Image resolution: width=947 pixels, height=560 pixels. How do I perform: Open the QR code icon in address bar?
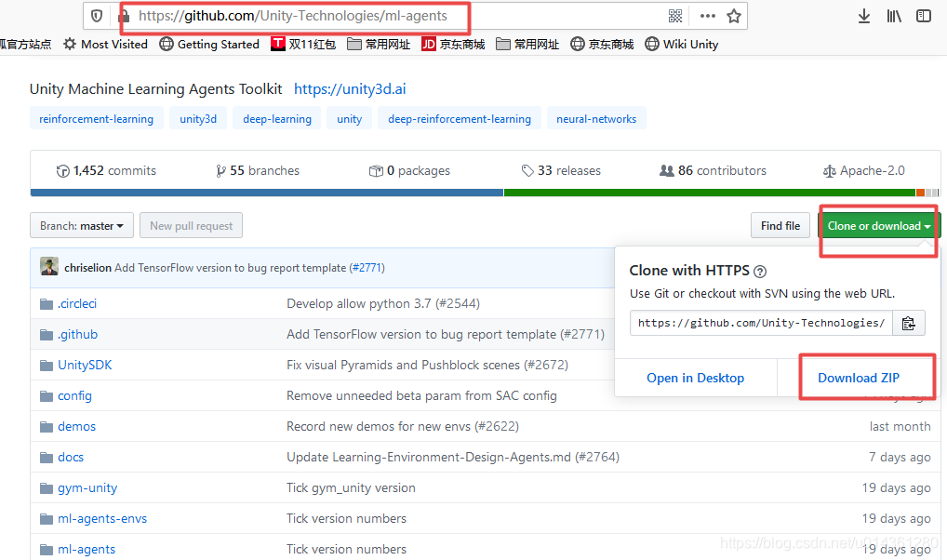tap(675, 17)
